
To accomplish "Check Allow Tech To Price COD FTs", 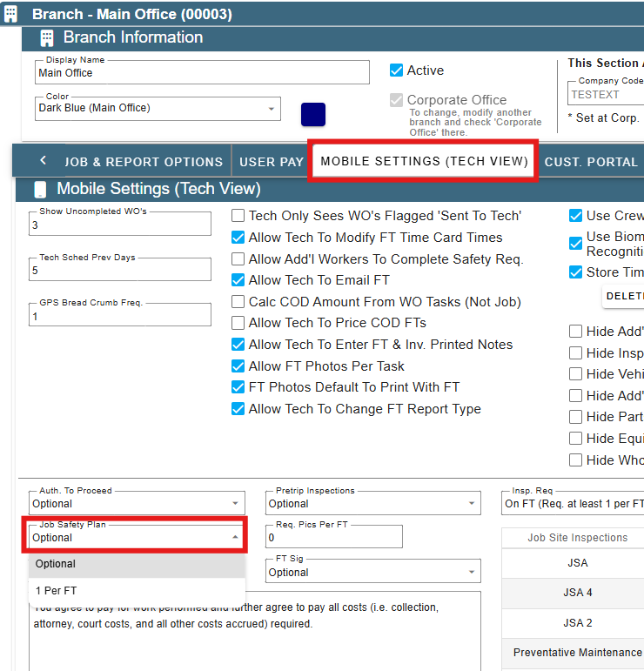I will tap(238, 323).
